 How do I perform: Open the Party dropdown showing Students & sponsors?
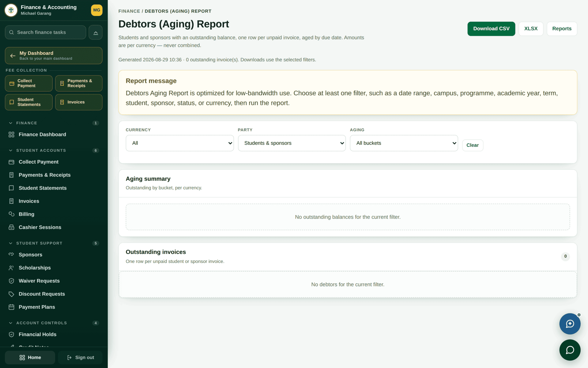tap(292, 143)
